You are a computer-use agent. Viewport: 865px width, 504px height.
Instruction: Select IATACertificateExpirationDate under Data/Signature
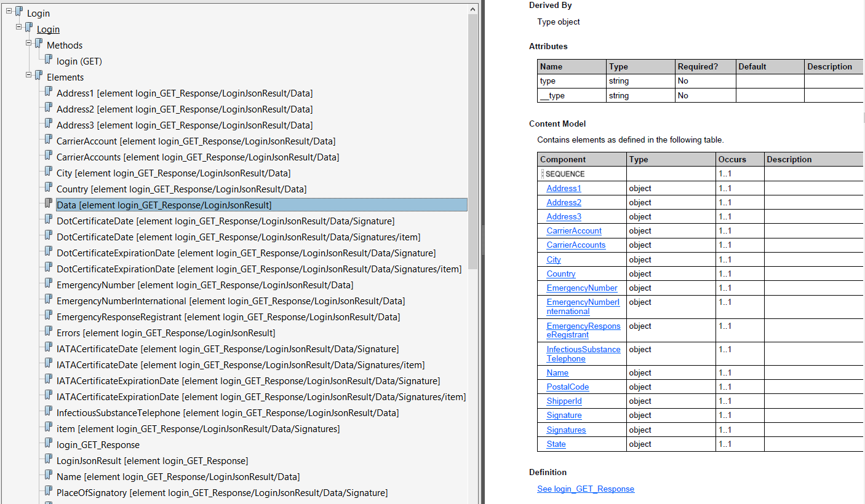(x=249, y=381)
